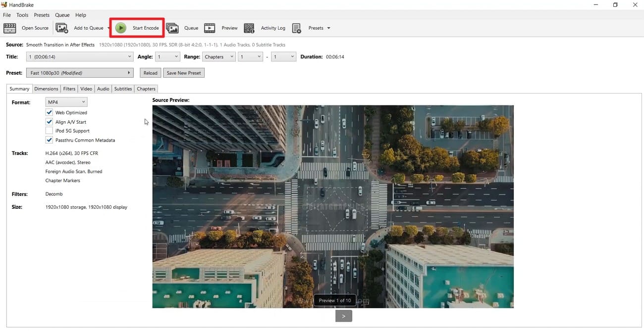Open the starting chapter dropdown
The height and width of the screenshot is (331, 644).
click(x=250, y=57)
